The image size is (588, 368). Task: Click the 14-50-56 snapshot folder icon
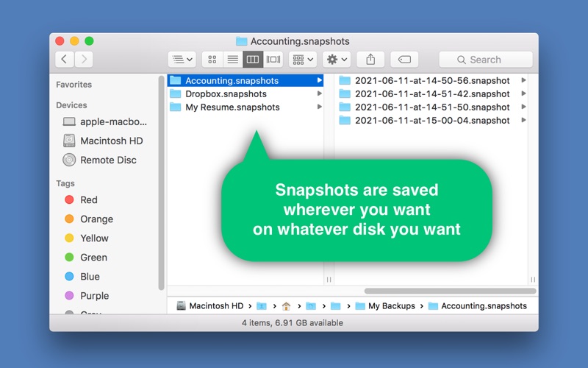[x=345, y=80]
